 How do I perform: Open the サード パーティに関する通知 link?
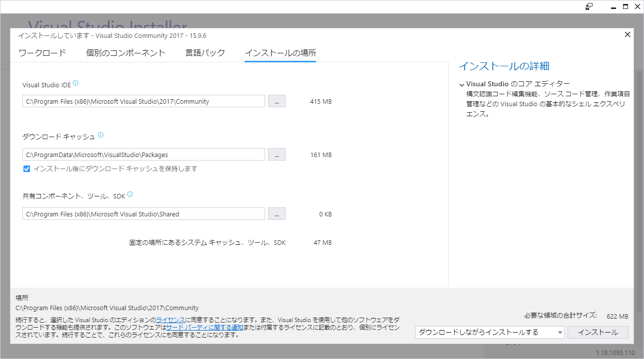[205, 328]
